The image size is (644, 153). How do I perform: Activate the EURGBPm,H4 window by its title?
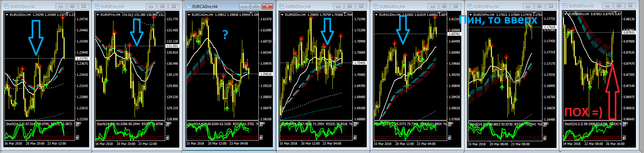coord(581,6)
